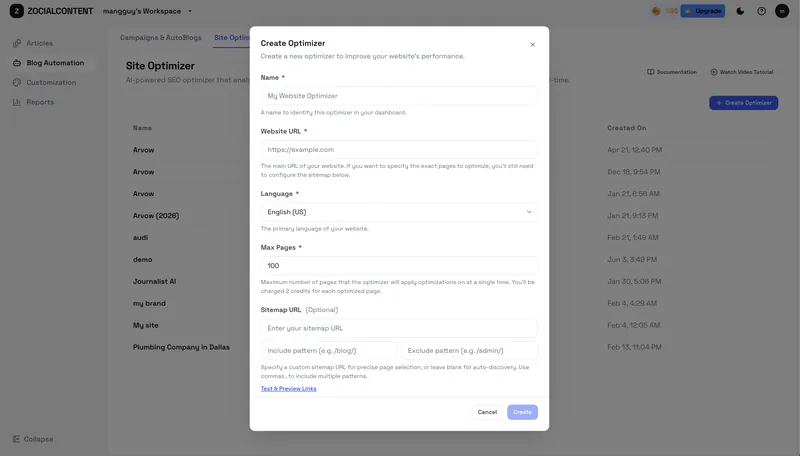Click the Upgrade button

(x=703, y=11)
